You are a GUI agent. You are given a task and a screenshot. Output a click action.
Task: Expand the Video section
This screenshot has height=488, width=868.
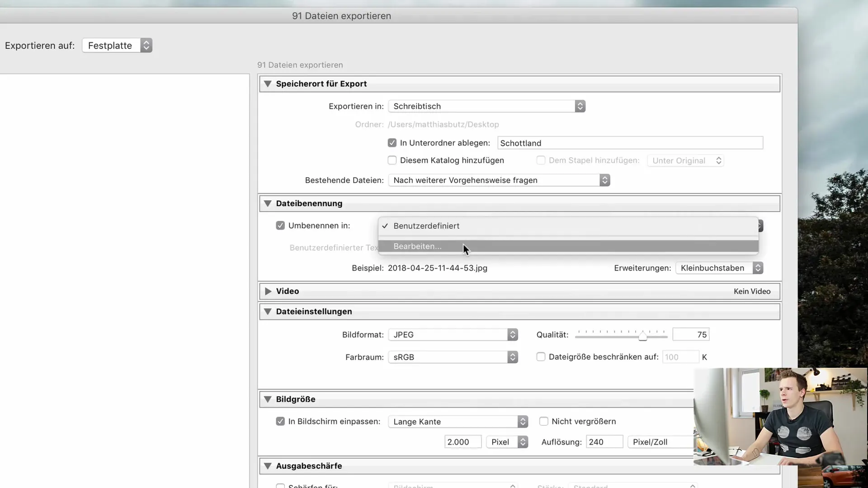[268, 291]
